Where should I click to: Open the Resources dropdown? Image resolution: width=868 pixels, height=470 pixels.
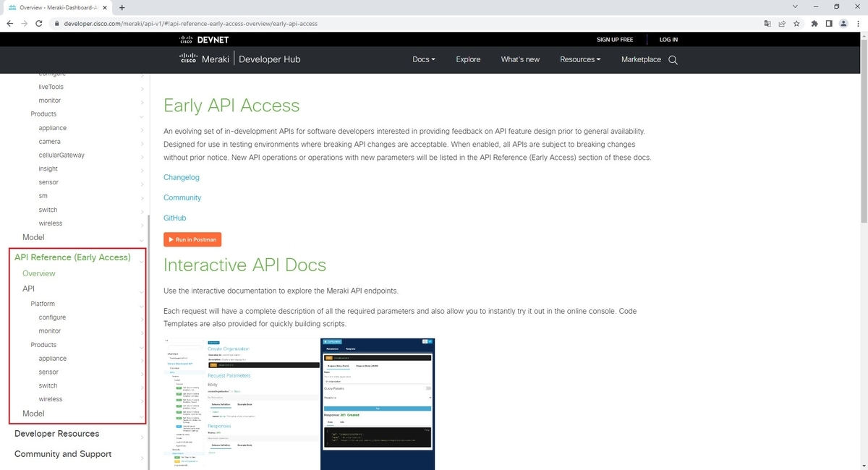(x=579, y=59)
